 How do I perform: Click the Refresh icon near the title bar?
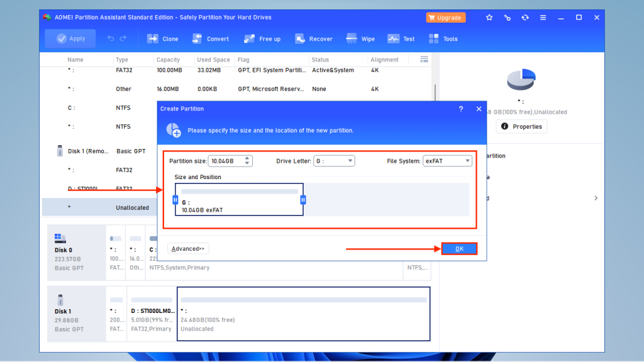coord(525,18)
